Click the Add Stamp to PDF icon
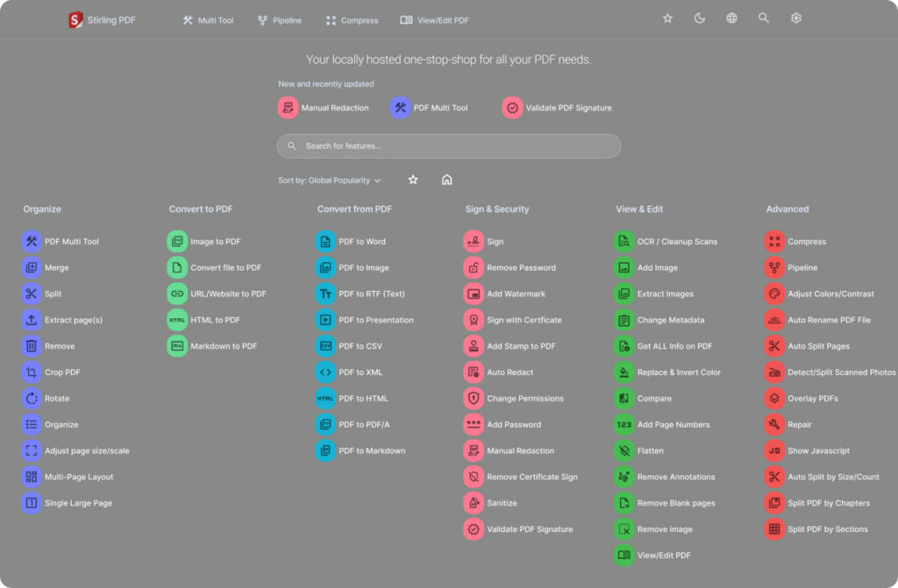 [474, 346]
